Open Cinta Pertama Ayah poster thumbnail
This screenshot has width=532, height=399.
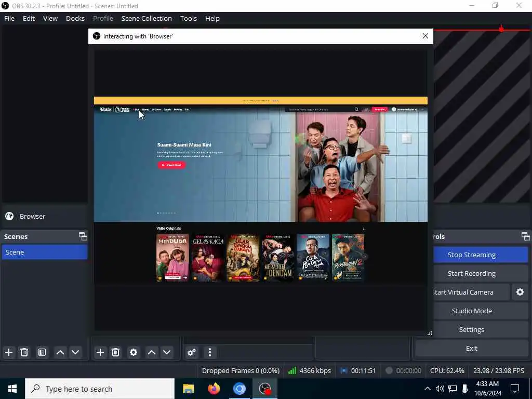[313, 258]
